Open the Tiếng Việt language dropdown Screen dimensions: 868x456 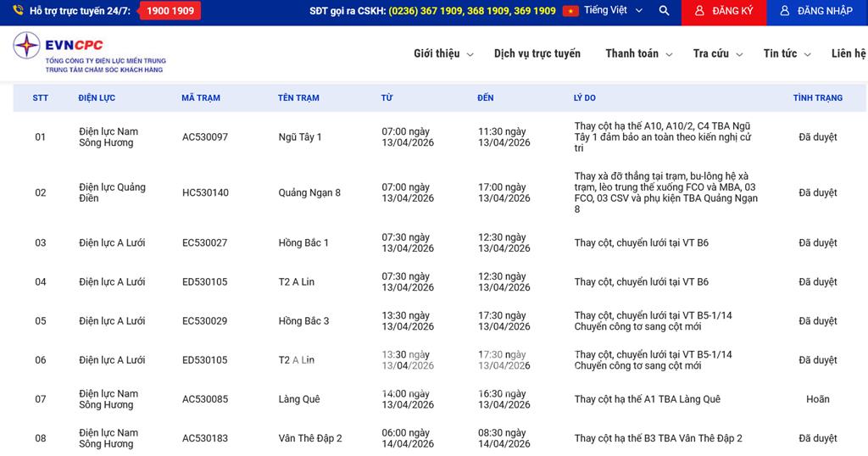614,11
